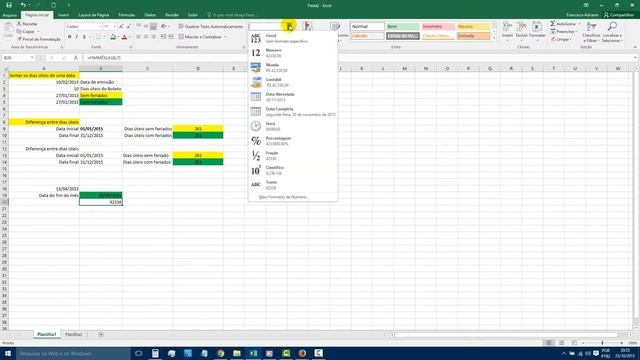
Task: Apply the Neutra yellow cell style
Action: [x=473, y=27]
